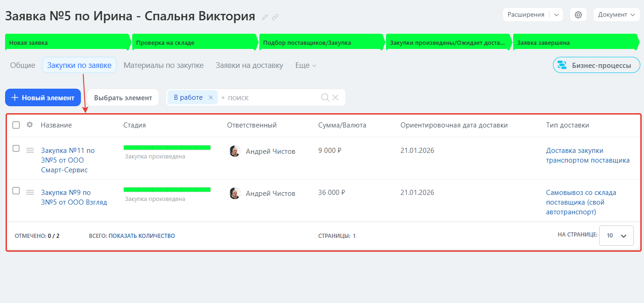Click the 'Выбрать элемент' button
This screenshot has height=303, width=644.
point(123,97)
